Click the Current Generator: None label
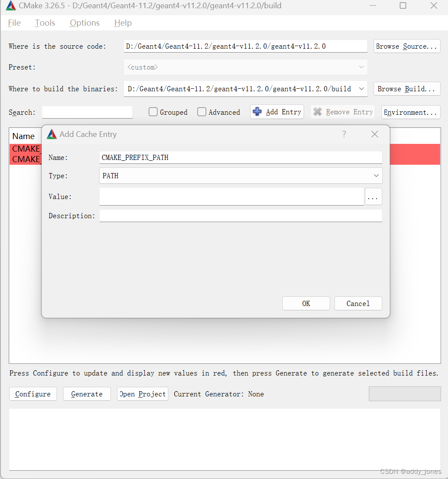This screenshot has width=448, height=479. point(219,394)
